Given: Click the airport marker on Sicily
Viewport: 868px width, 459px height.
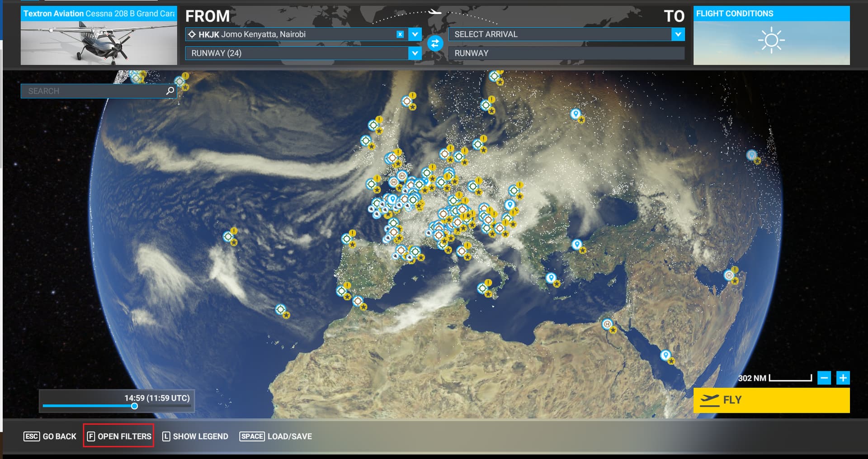Looking at the screenshot, I should pos(483,288).
